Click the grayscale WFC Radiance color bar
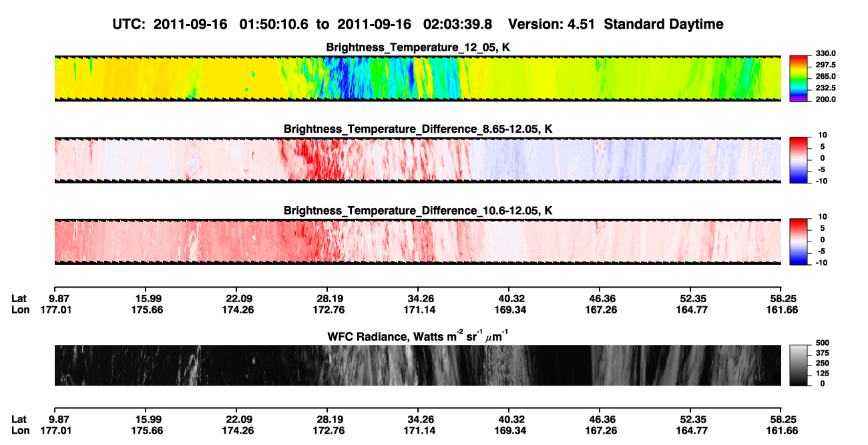 (799, 365)
